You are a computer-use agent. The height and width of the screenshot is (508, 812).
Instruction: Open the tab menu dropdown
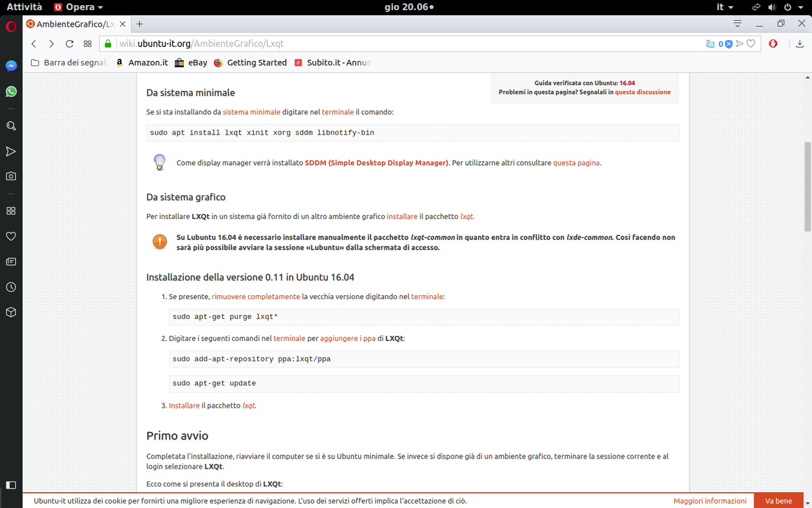(737, 23)
